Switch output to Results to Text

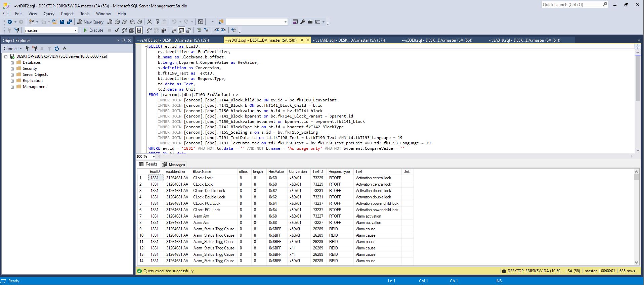[x=174, y=30]
